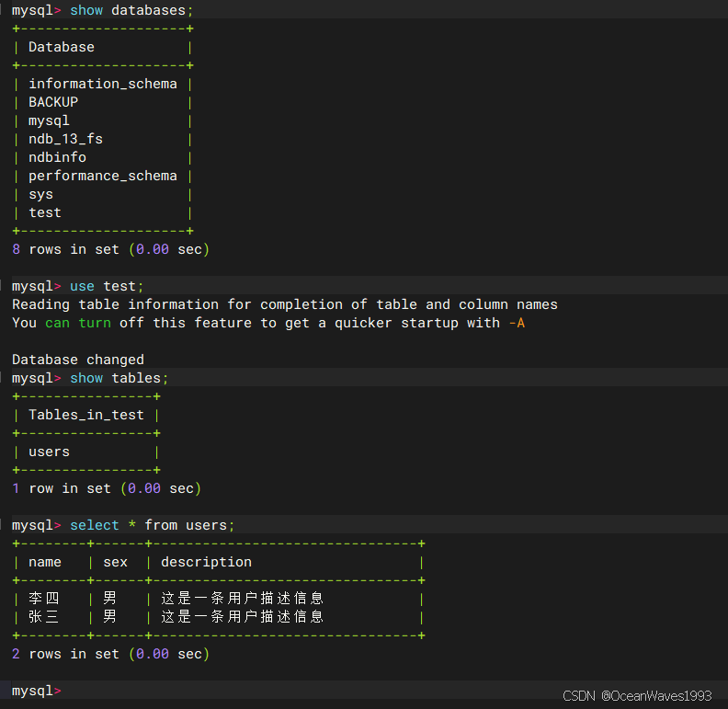Select the 'BACKUP' database row
Screen dimensions: 728x709
tap(53, 102)
